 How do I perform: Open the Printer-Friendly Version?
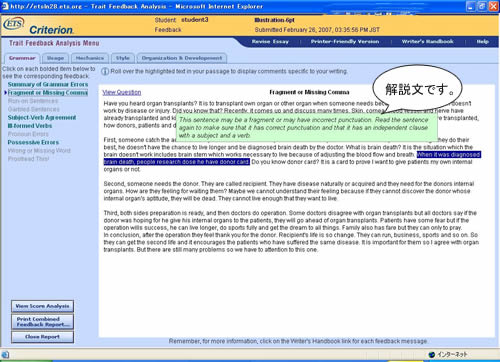click(345, 42)
